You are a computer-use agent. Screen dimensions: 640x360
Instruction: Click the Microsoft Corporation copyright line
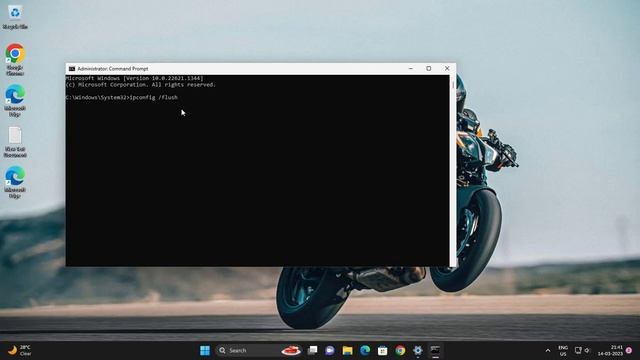point(140,84)
